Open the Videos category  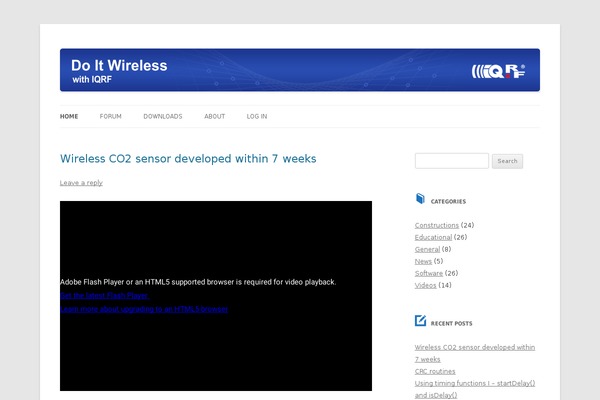(426, 285)
